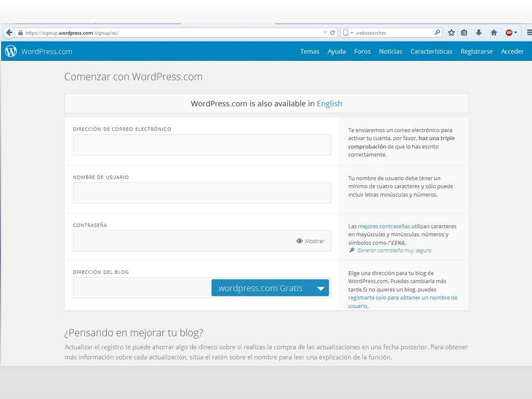Image resolution: width=532 pixels, height=399 pixels.
Task: Open the Noticias menu item
Action: click(391, 51)
